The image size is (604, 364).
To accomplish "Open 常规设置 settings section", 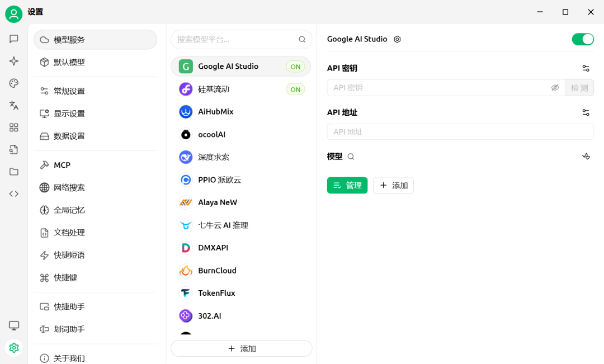I will pyautogui.click(x=95, y=91).
